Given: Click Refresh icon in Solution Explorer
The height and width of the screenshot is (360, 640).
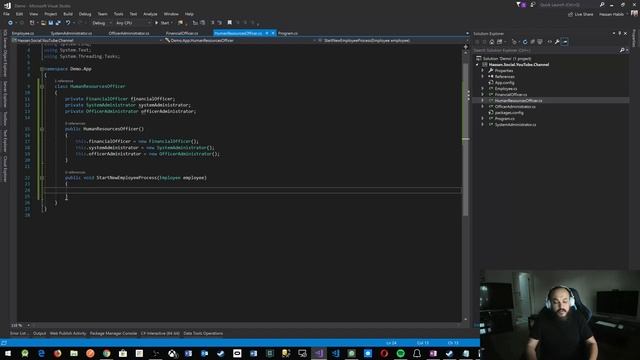Looking at the screenshot, I should click(x=525, y=42).
